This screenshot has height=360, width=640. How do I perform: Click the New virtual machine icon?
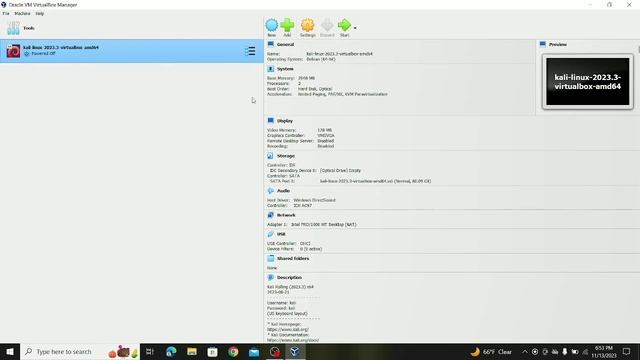(271, 25)
